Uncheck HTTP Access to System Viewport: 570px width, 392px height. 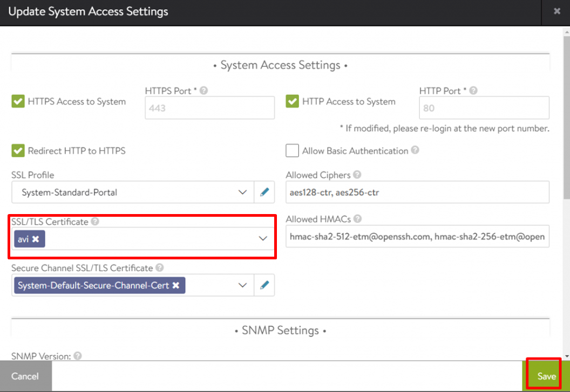293,101
